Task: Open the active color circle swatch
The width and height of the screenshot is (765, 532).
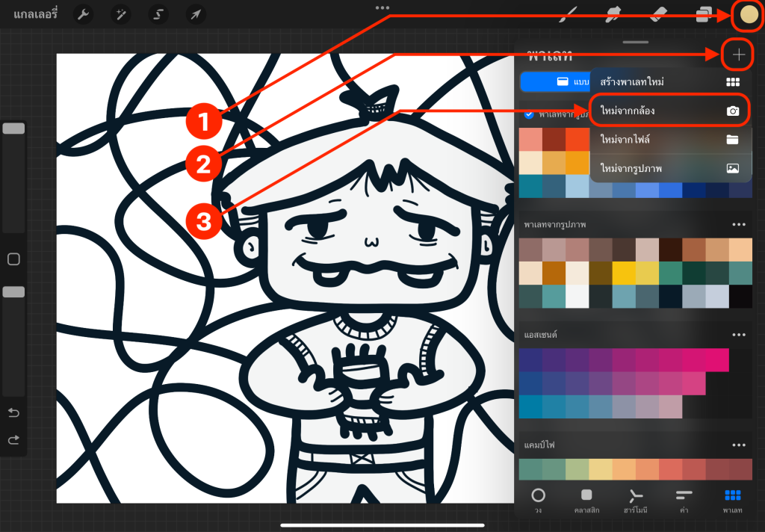Action: click(749, 14)
